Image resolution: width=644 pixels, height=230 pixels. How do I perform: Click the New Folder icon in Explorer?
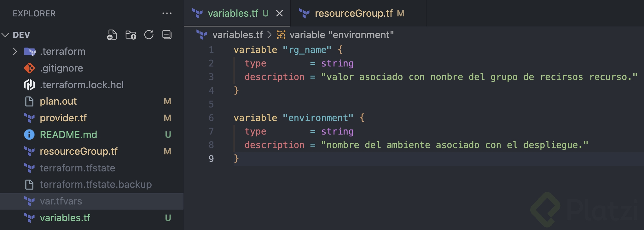click(x=131, y=35)
